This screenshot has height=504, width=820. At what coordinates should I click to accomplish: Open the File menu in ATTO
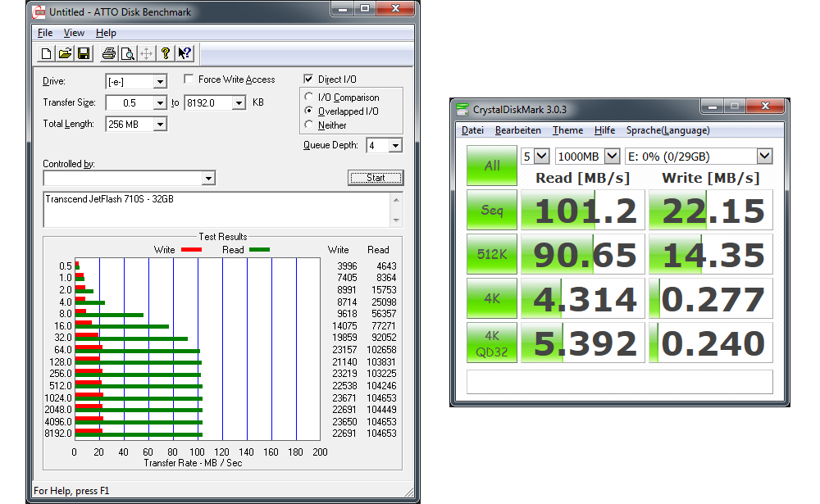click(x=45, y=33)
